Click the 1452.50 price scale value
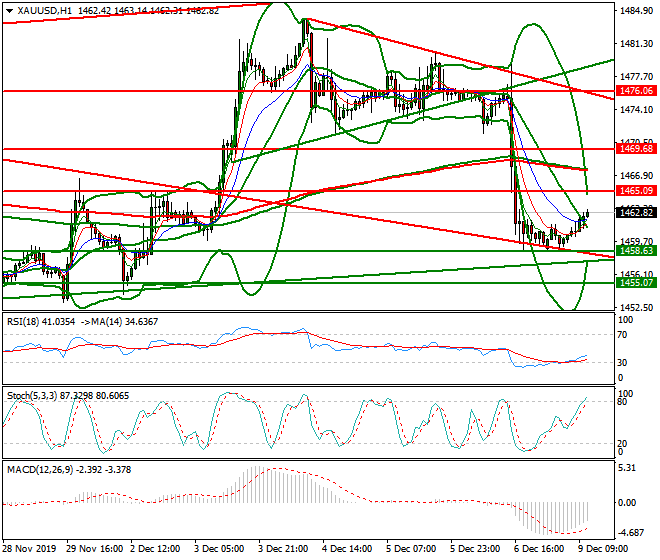660x560 pixels. tap(636, 307)
